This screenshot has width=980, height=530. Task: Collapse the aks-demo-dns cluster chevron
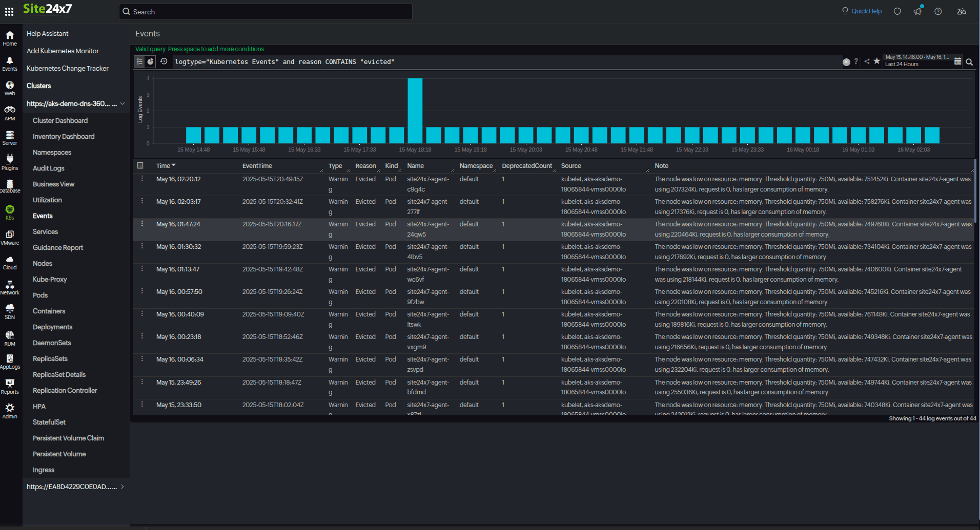coord(122,103)
